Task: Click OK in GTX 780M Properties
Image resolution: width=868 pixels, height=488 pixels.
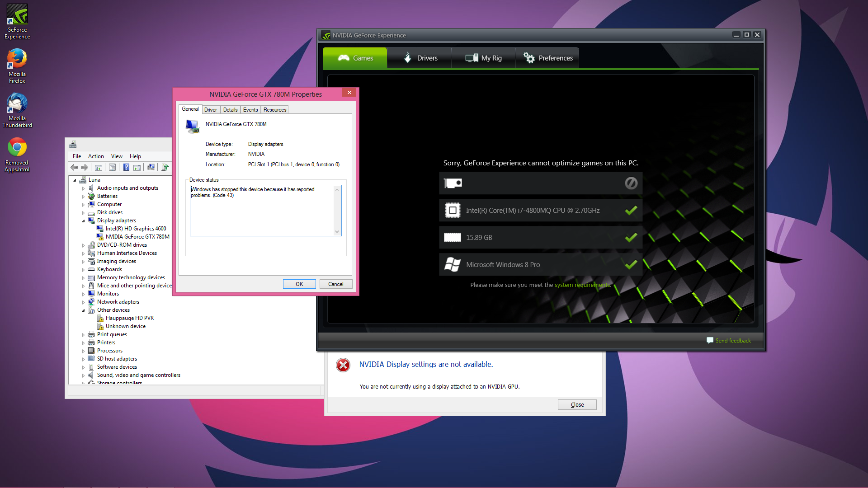Action: (299, 284)
